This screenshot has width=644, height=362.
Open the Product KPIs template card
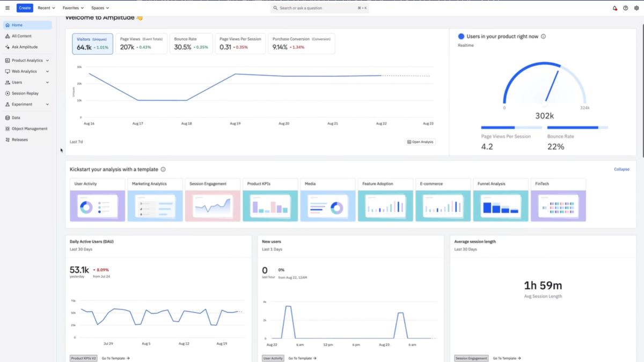tap(270, 200)
